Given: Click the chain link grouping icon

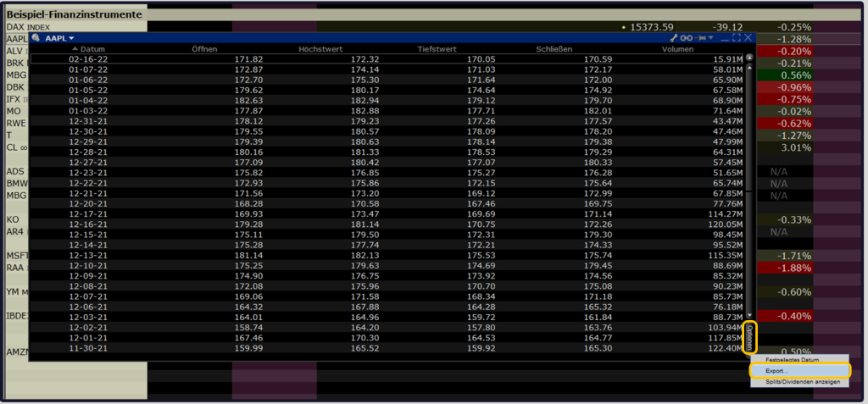Looking at the screenshot, I should click(x=687, y=37).
